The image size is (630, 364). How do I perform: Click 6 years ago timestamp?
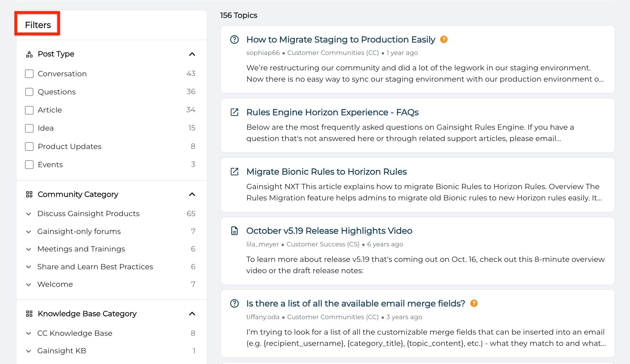(385, 244)
